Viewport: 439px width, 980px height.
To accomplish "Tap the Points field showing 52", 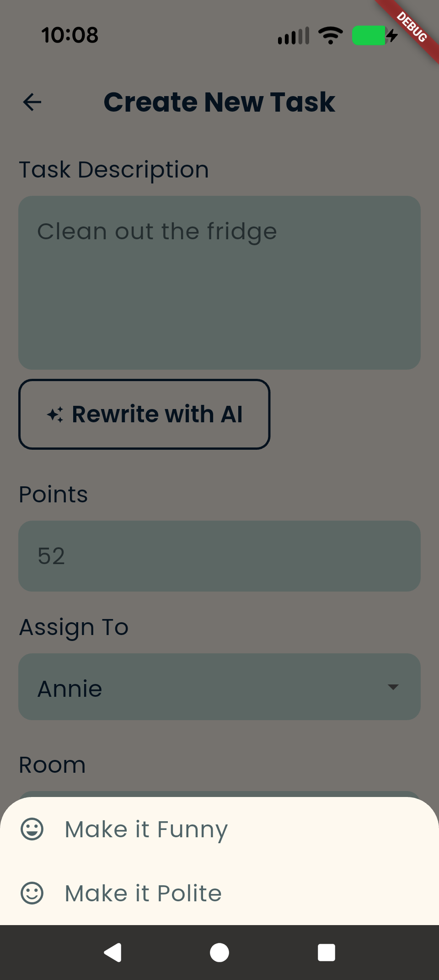I will (219, 556).
